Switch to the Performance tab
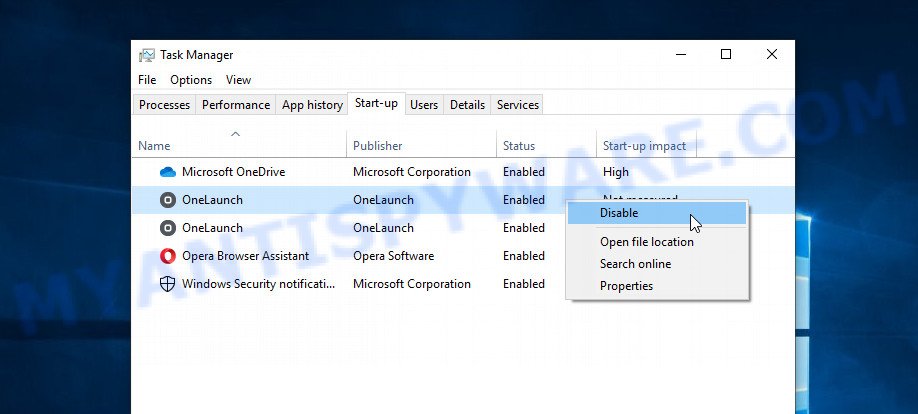 [x=236, y=105]
